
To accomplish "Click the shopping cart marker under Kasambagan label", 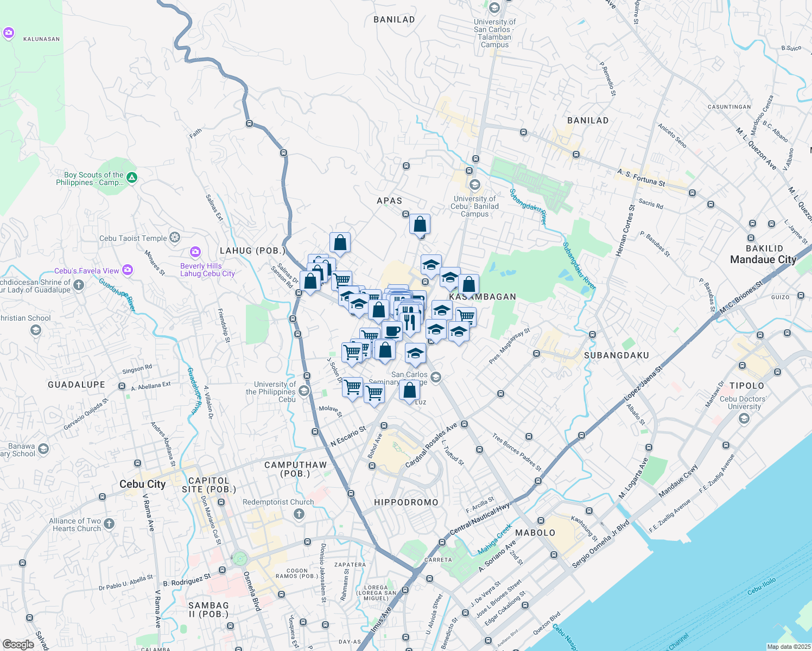I will click(466, 316).
